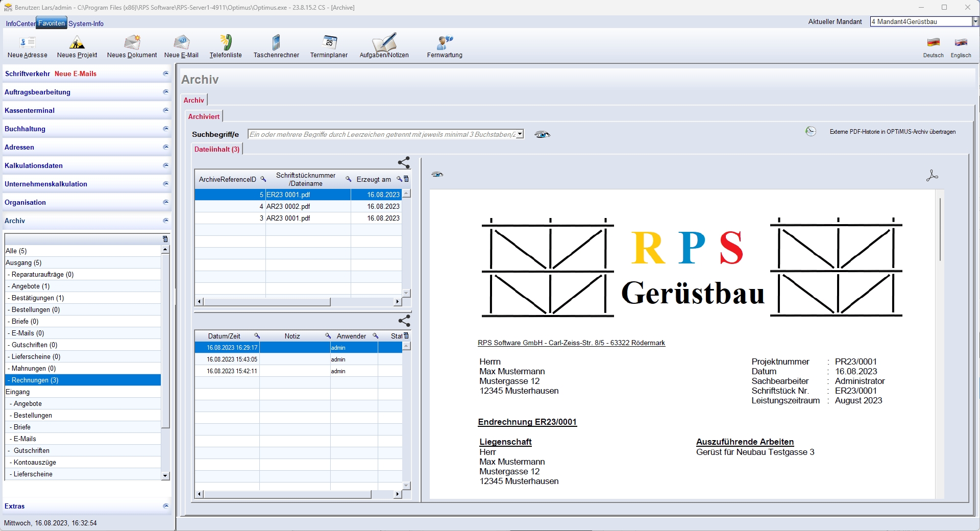Viewport: 980px width, 531px height.
Task: Open Aufgaben/Notizen
Action: [384, 47]
